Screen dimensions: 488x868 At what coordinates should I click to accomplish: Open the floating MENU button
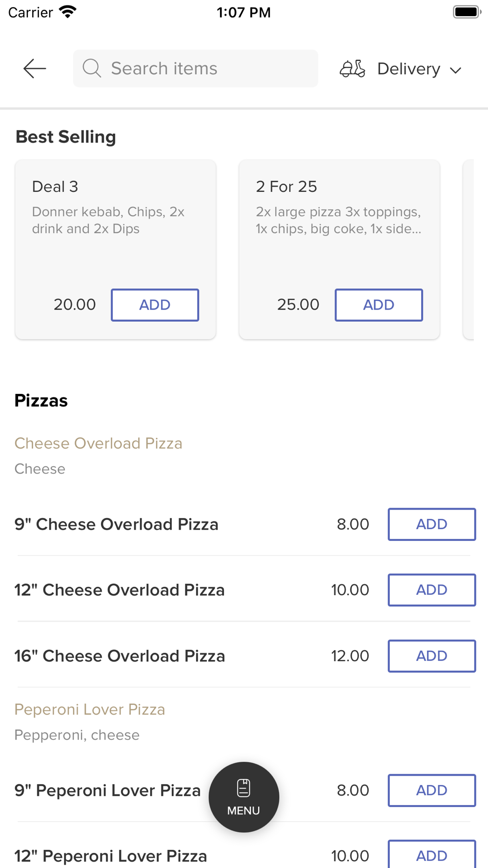pyautogui.click(x=244, y=797)
